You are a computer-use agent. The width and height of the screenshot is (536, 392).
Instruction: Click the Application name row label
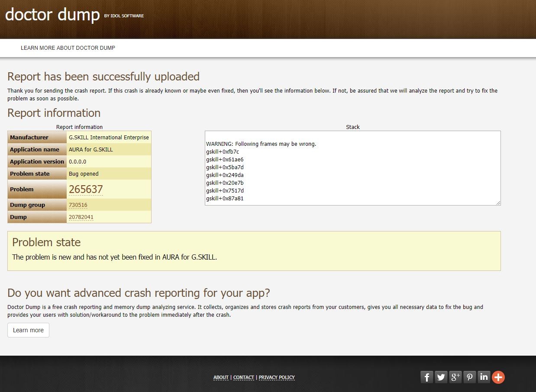coord(35,150)
